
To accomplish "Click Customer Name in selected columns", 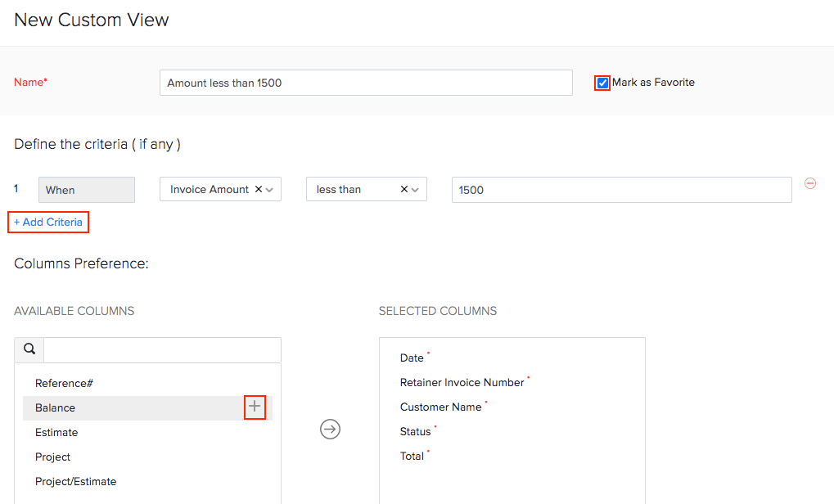I will tap(440, 407).
